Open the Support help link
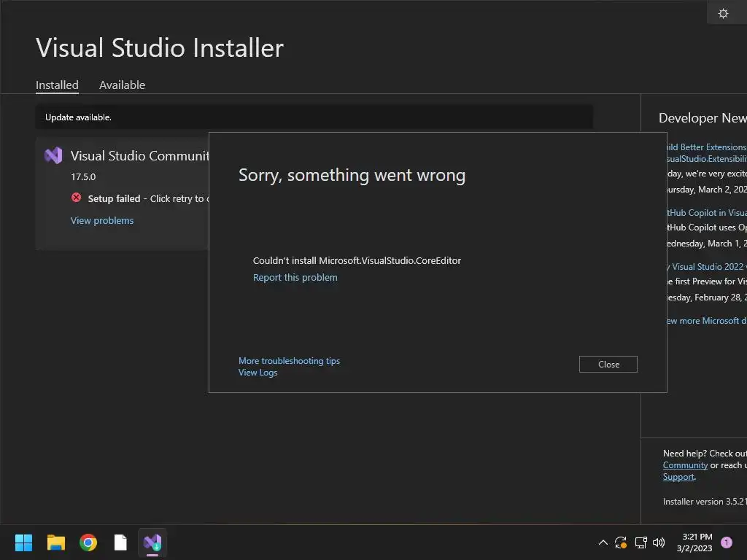 point(678,477)
